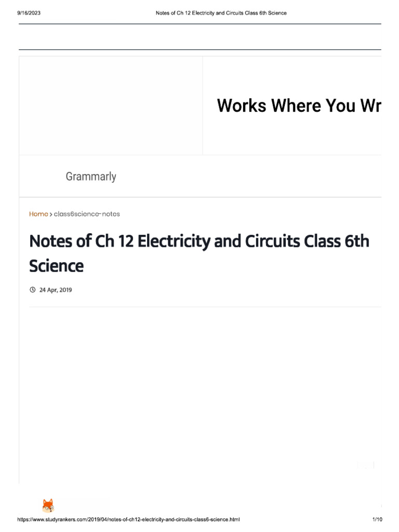Click the 1/10 page counter
Image resolution: width=399 pixels, height=532 pixels.
pyautogui.click(x=377, y=520)
